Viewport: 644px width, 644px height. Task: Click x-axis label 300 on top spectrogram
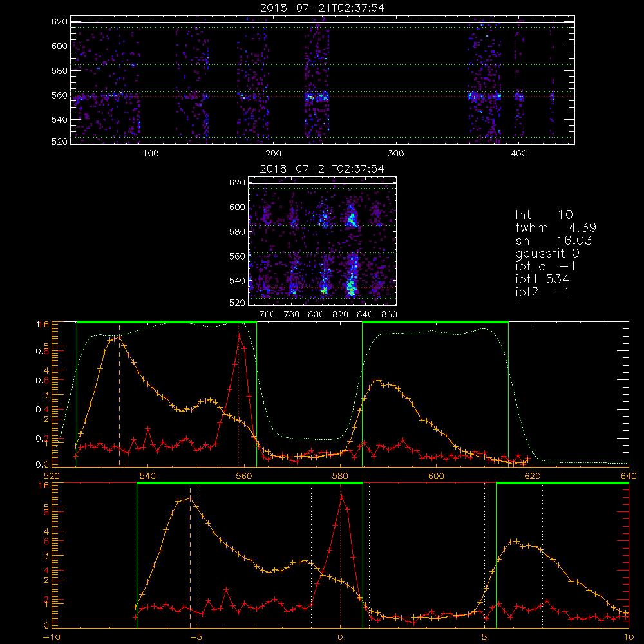click(x=396, y=154)
